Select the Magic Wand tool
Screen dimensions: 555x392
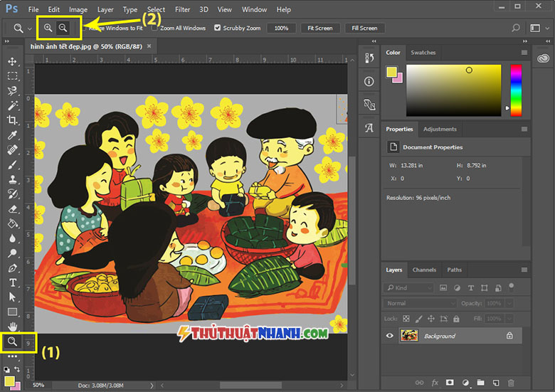pos(12,105)
